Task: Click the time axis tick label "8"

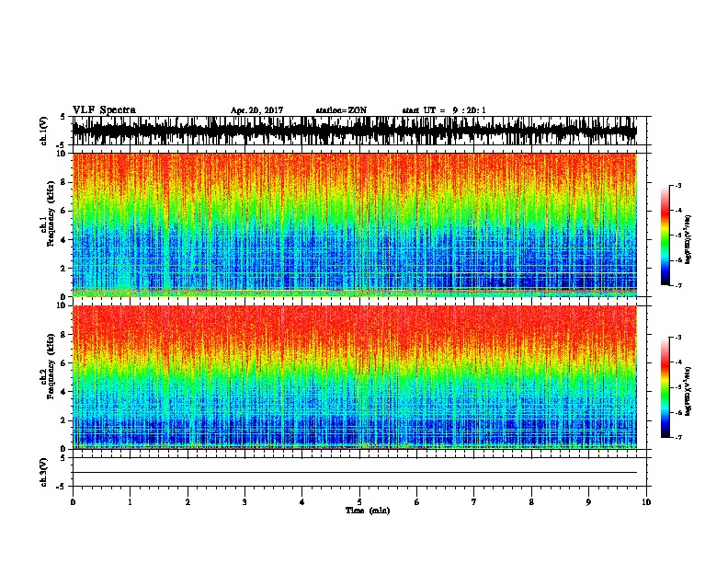Action: click(531, 502)
